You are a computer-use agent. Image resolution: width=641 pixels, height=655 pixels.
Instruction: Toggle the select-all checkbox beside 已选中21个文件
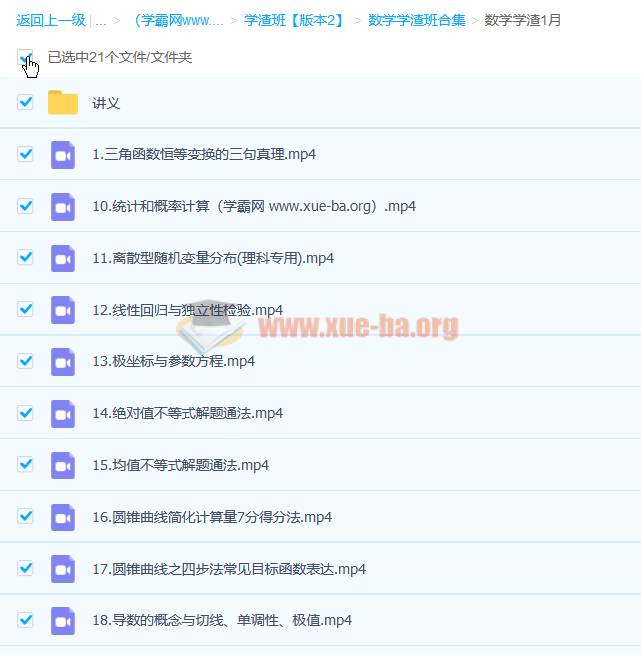coord(25,57)
